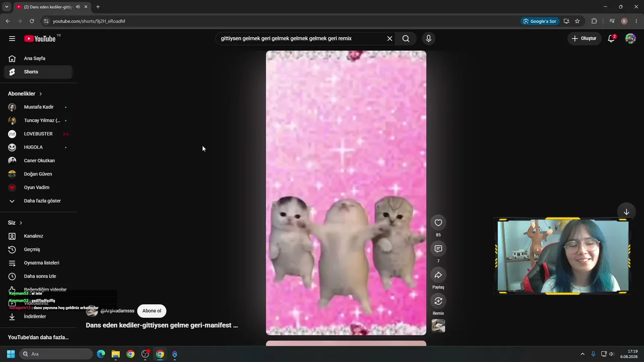Open a new browser tab
The height and width of the screenshot is (362, 644).
(98, 7)
